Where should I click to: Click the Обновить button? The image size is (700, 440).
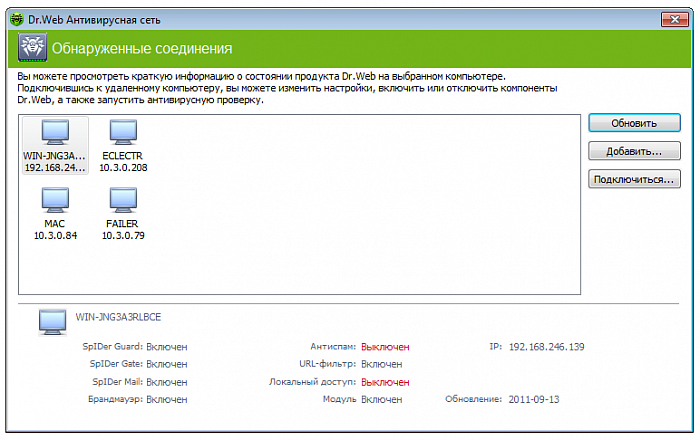click(634, 123)
